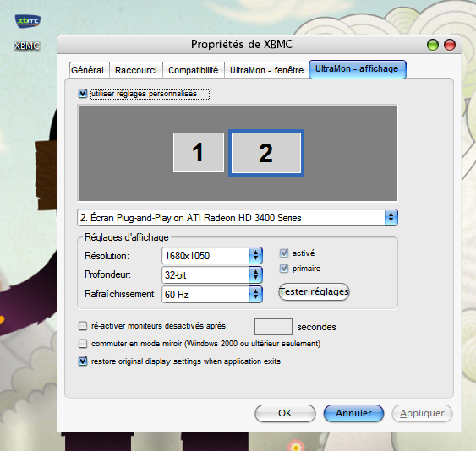Open the Rafraîchissement rate dropdown
The height and width of the screenshot is (451, 476).
[212, 294]
